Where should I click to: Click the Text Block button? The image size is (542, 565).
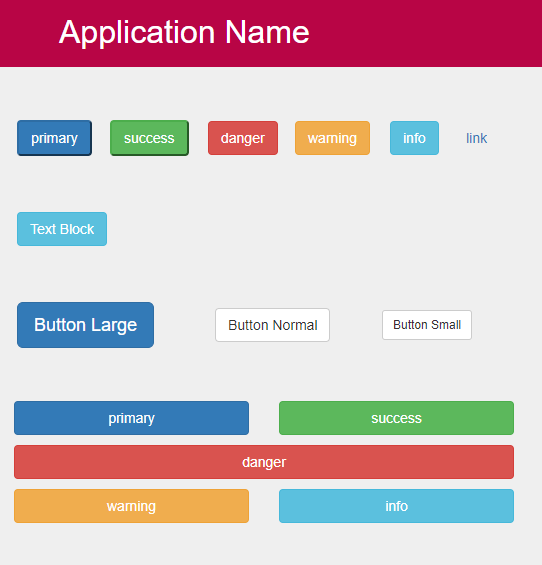[x=62, y=229]
